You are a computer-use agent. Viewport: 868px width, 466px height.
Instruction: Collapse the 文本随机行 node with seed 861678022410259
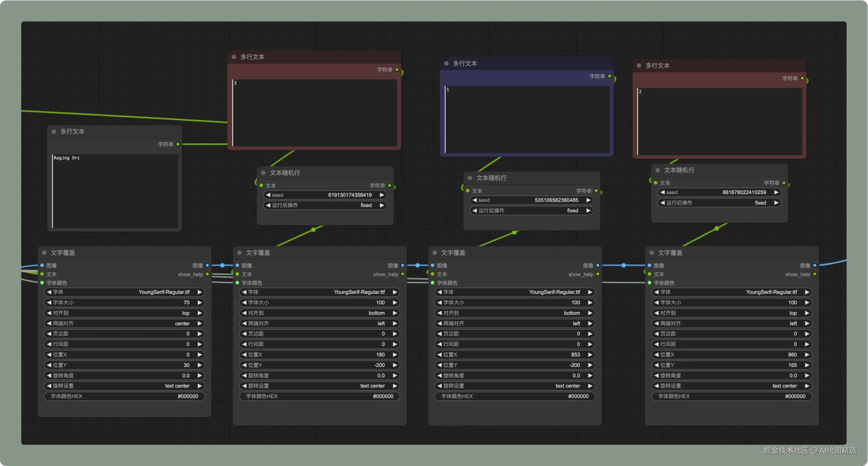pyautogui.click(x=657, y=170)
